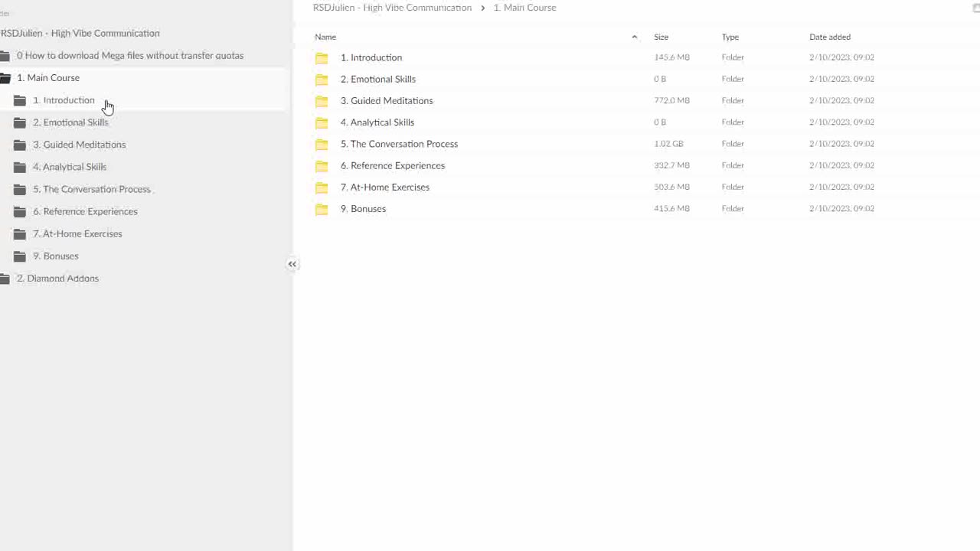
Task: Click the 503.6 MB size cell
Action: pos(671,187)
